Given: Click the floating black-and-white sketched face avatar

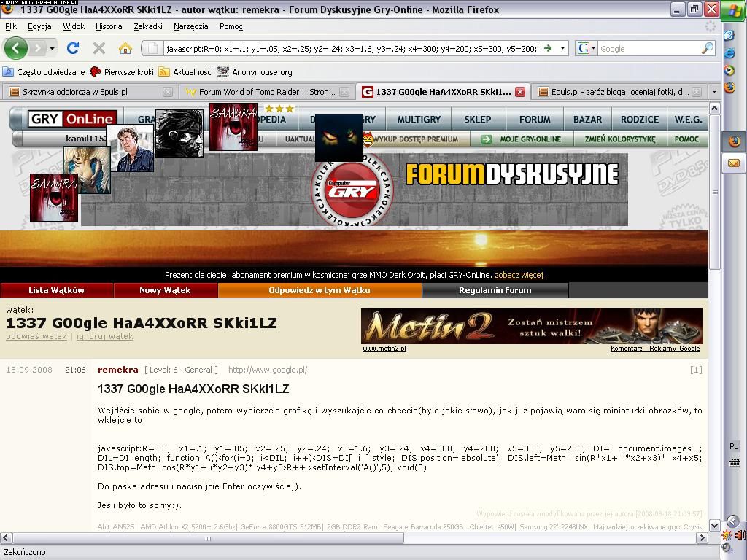Looking at the screenshot, I should click(179, 133).
